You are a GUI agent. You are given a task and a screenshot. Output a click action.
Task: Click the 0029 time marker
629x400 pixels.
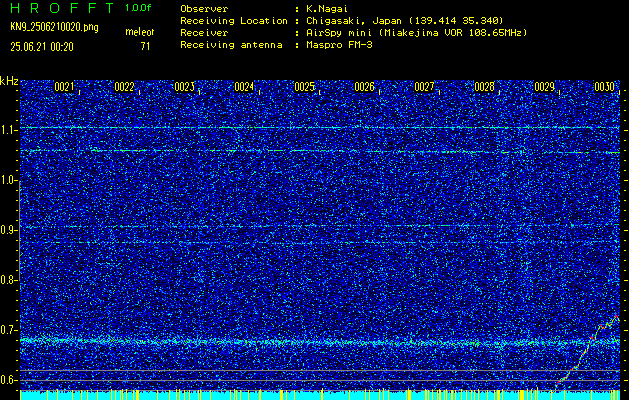click(545, 87)
